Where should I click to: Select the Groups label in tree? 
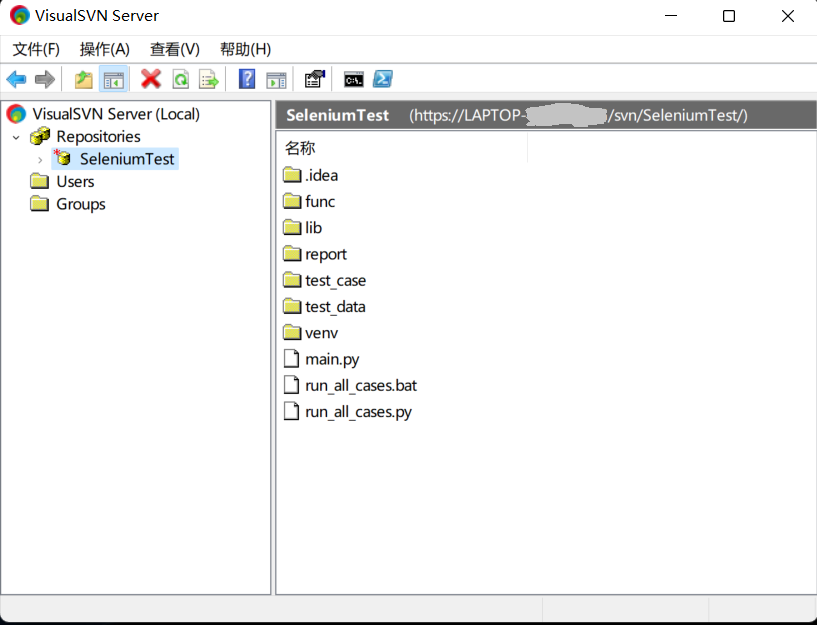(81, 204)
